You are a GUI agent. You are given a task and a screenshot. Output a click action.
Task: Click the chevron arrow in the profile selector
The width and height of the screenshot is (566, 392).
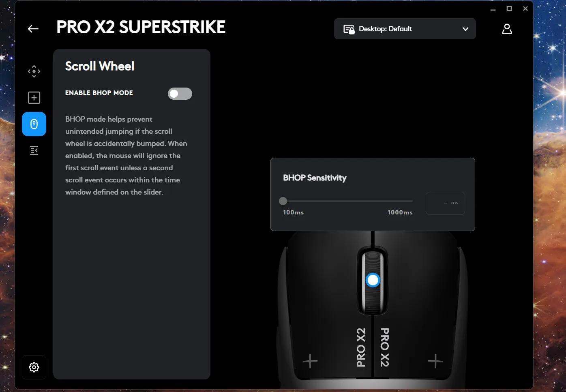[x=465, y=29]
